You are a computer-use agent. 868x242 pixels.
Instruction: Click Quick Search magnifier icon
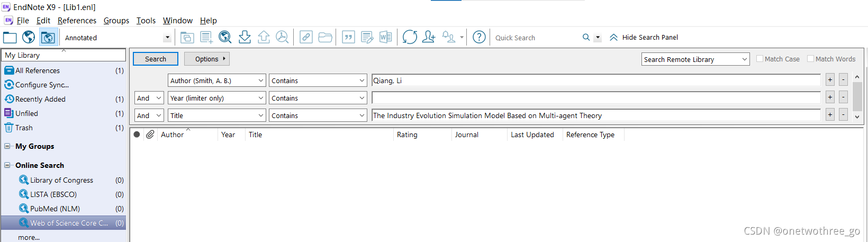(586, 38)
